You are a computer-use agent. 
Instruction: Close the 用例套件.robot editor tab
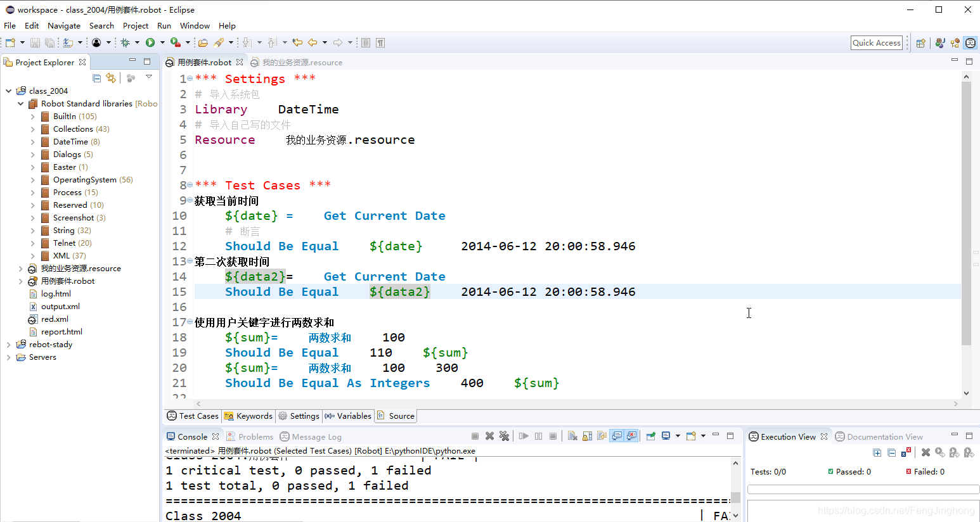[240, 62]
